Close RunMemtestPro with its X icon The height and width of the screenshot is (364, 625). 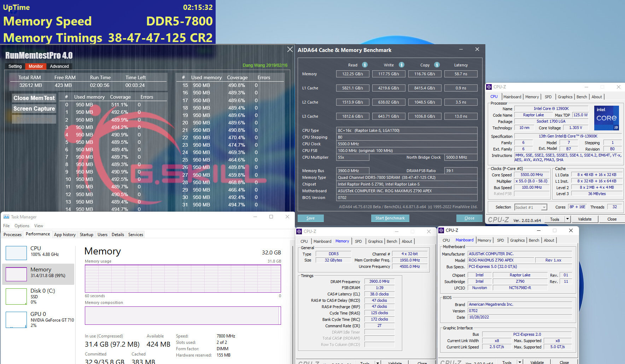point(290,49)
